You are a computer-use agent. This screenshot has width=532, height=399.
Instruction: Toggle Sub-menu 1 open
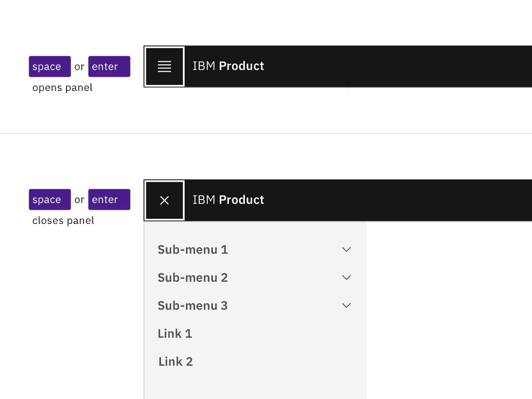(x=193, y=249)
